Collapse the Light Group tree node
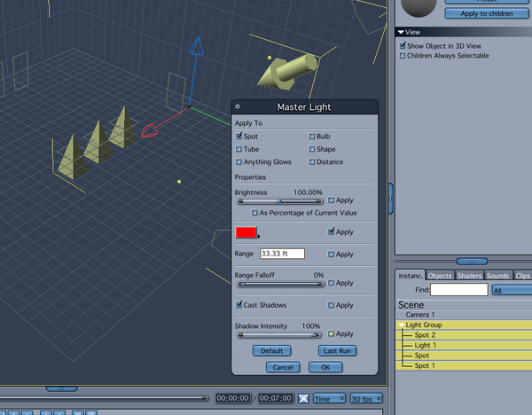 point(402,325)
